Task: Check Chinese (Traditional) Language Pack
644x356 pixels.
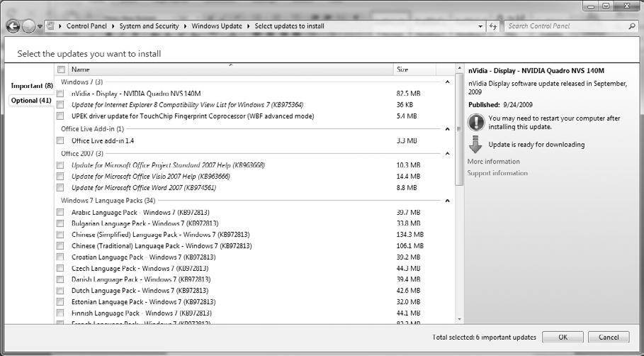Action: point(60,246)
